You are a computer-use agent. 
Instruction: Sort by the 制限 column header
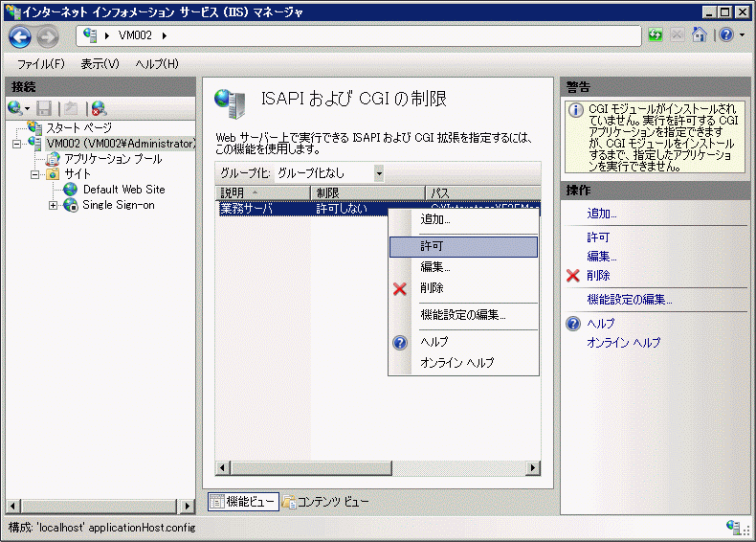point(367,193)
